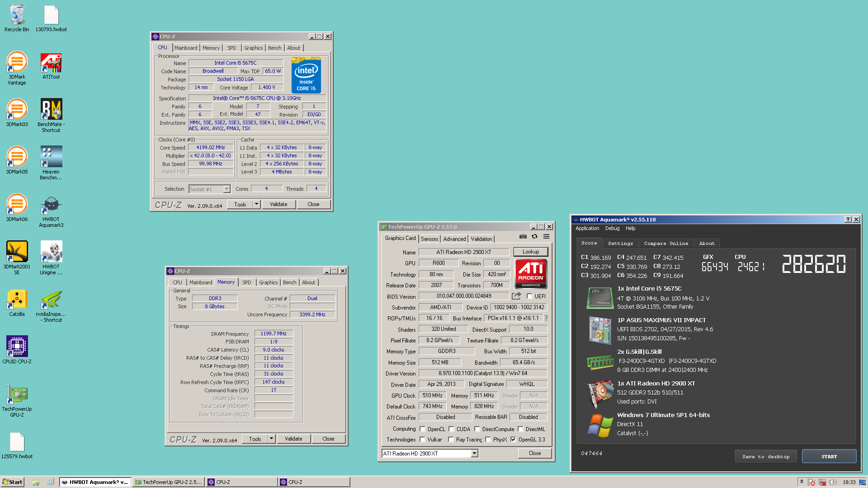Toggle the DirectCompute checkbox

(477, 429)
